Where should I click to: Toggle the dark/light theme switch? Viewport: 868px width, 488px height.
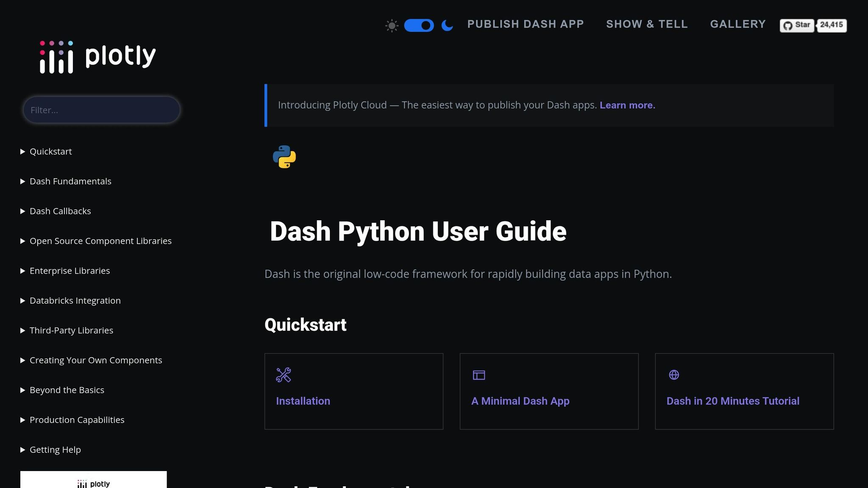[x=419, y=26]
